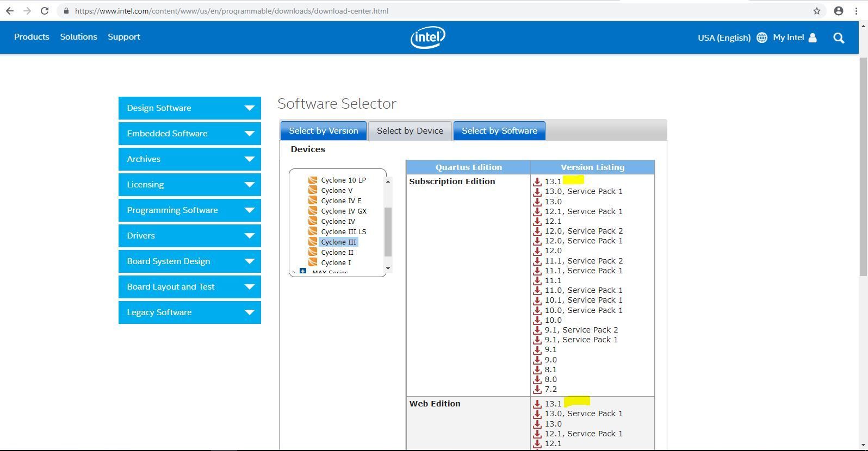Expand the MAX Series tree node
This screenshot has width=868, height=451.
click(303, 271)
